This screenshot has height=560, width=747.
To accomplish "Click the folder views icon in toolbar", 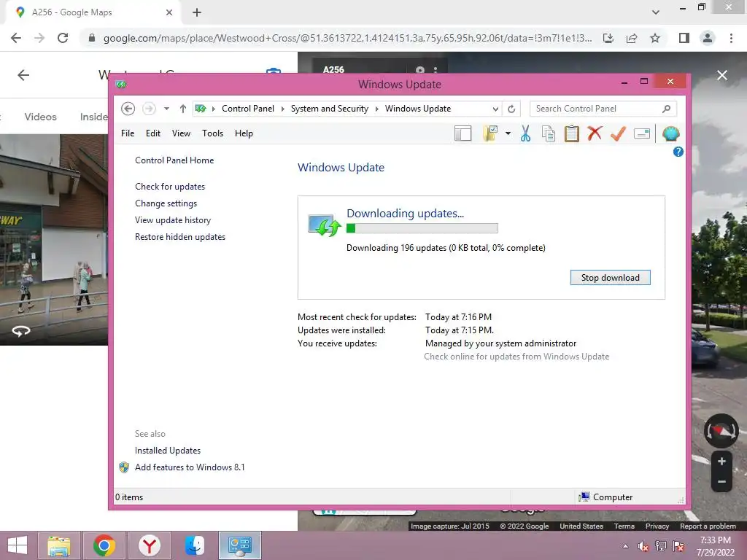I will tap(490, 134).
